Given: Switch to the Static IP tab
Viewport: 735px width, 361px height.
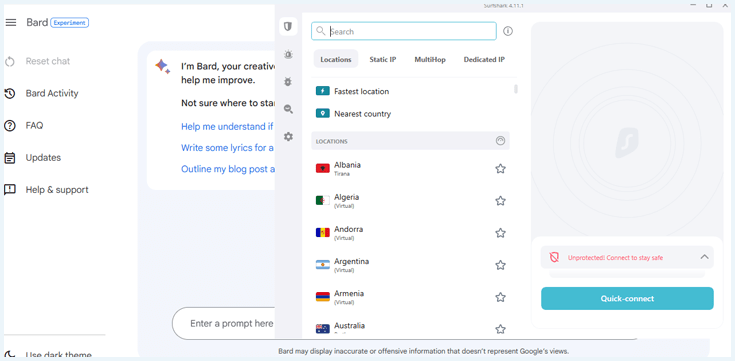Looking at the screenshot, I should (x=382, y=60).
